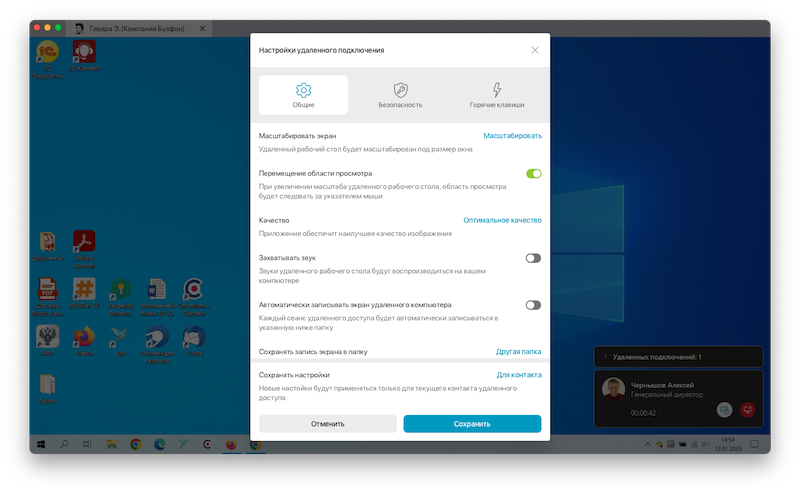This screenshot has width=800, height=493.
Task: Open the Горячие клавиши tab
Action: pos(496,94)
